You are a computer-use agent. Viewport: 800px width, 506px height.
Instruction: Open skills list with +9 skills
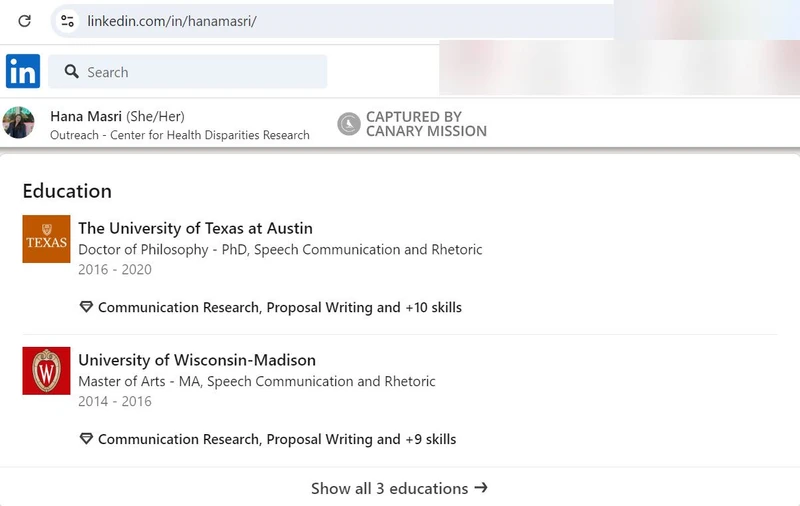click(x=277, y=439)
